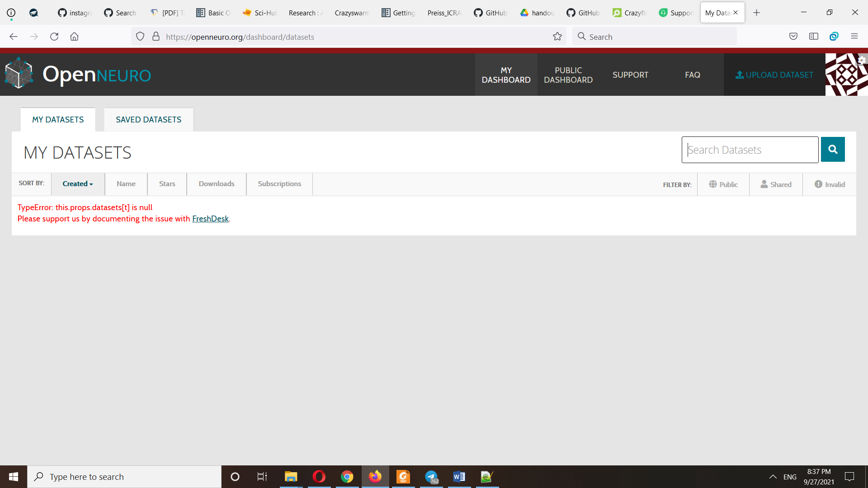This screenshot has height=488, width=868.
Task: Click the OpenNeuro brain logo
Action: pos(18,73)
